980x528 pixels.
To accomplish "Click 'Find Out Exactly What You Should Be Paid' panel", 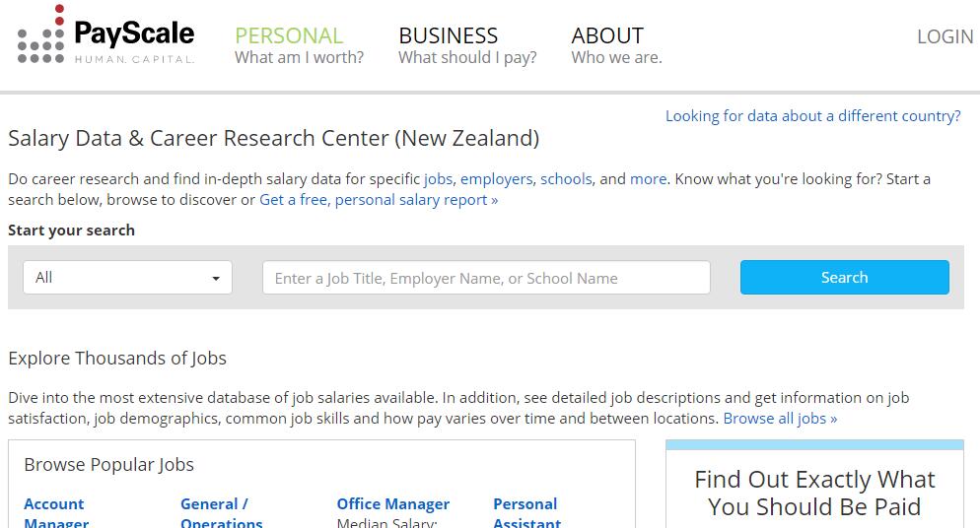I will 814,494.
